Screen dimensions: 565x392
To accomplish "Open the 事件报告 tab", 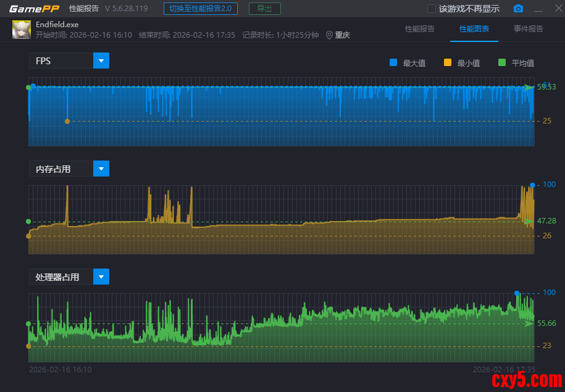I will tap(528, 29).
